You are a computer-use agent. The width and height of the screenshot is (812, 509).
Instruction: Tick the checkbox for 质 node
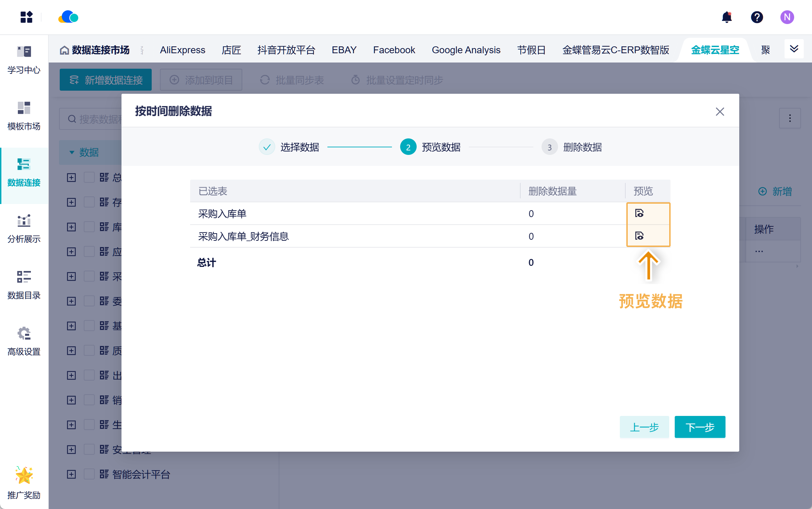click(x=89, y=351)
